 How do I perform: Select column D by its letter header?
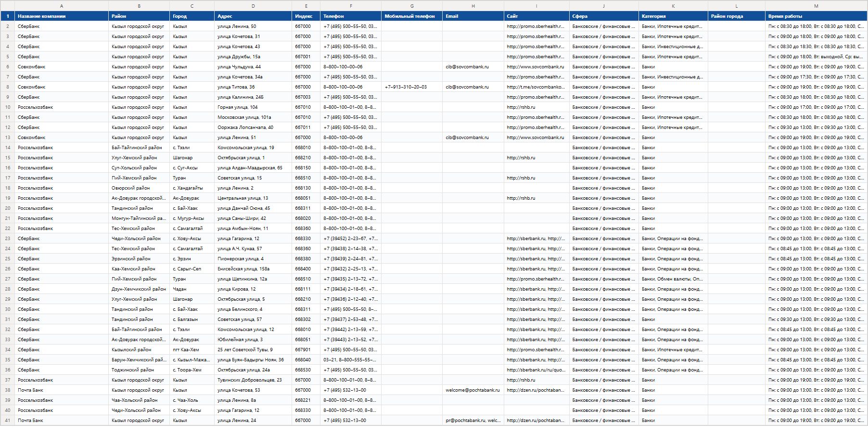coord(253,6)
